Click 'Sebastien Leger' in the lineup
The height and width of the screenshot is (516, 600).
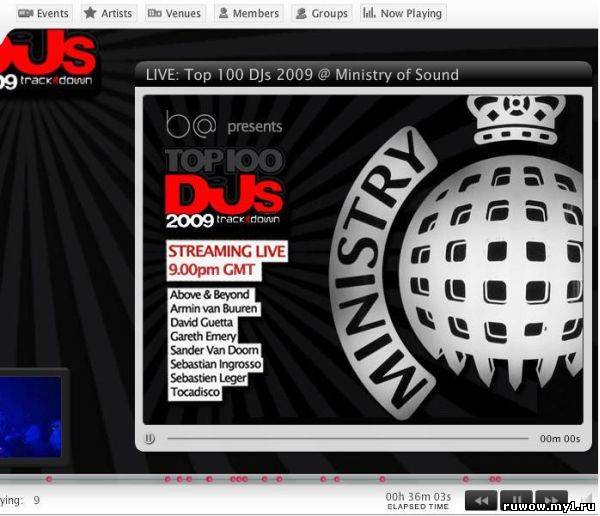point(209,378)
